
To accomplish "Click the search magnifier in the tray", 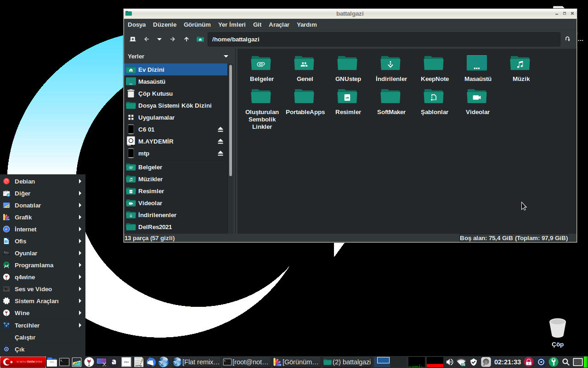I will (x=566, y=362).
